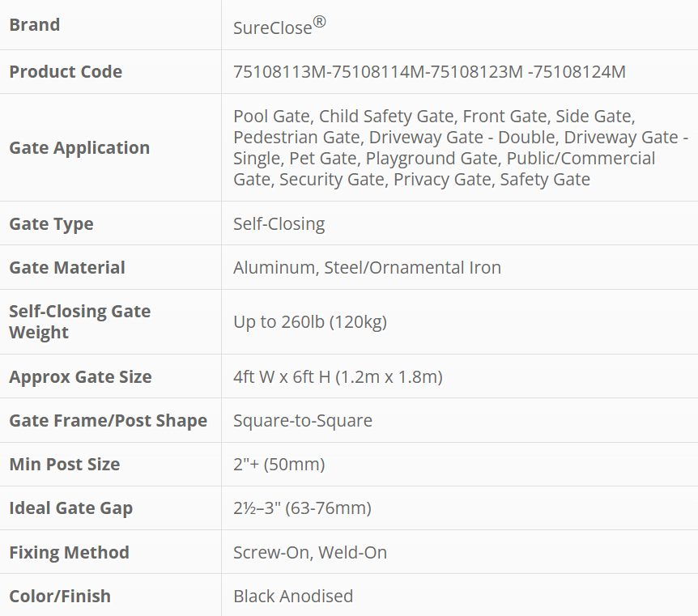Select the 4ft W x 6ft H value
This screenshot has width=698, height=616.
[338, 376]
